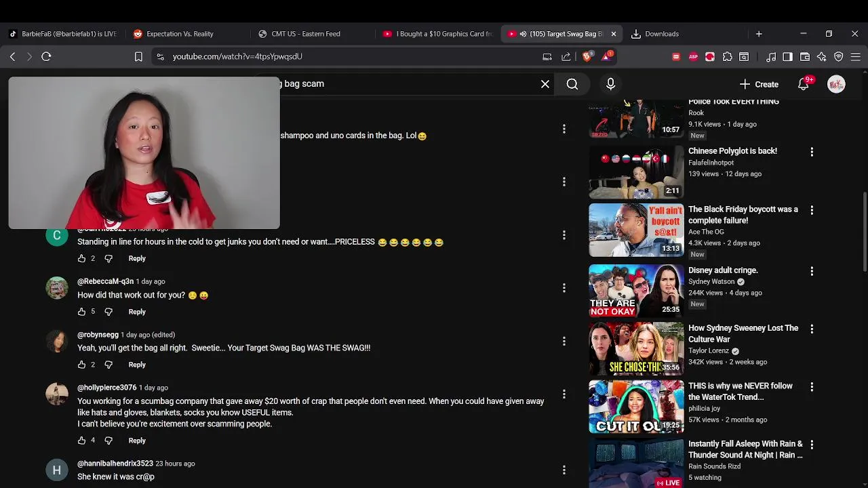The image size is (868, 488).
Task: Open more options for 'How Sydney Sweeney Lost' video
Action: tap(812, 329)
